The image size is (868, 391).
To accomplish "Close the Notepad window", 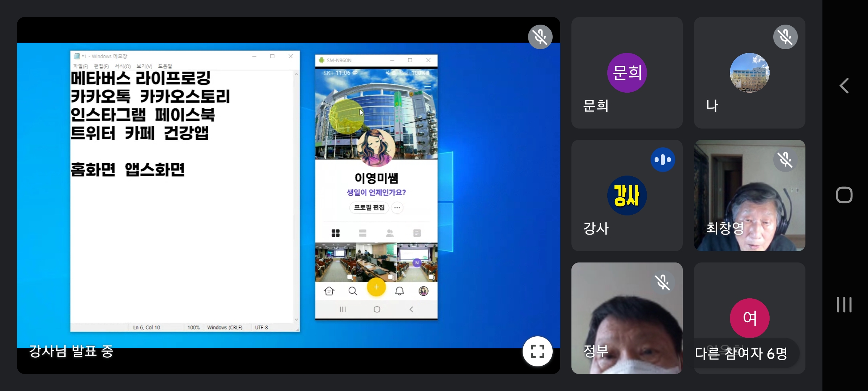I will tap(290, 56).
